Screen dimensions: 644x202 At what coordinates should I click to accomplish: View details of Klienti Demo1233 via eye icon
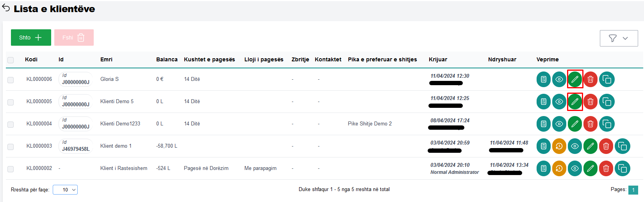point(559,124)
